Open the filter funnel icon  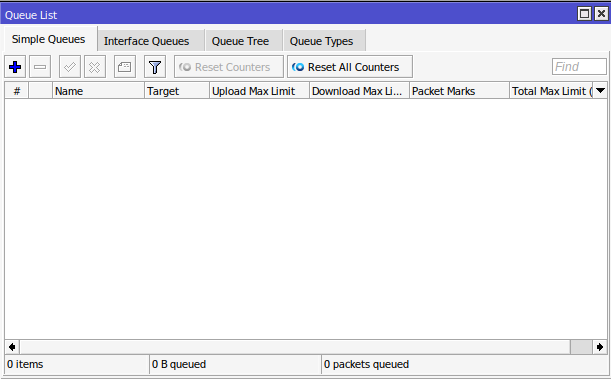[x=155, y=67]
